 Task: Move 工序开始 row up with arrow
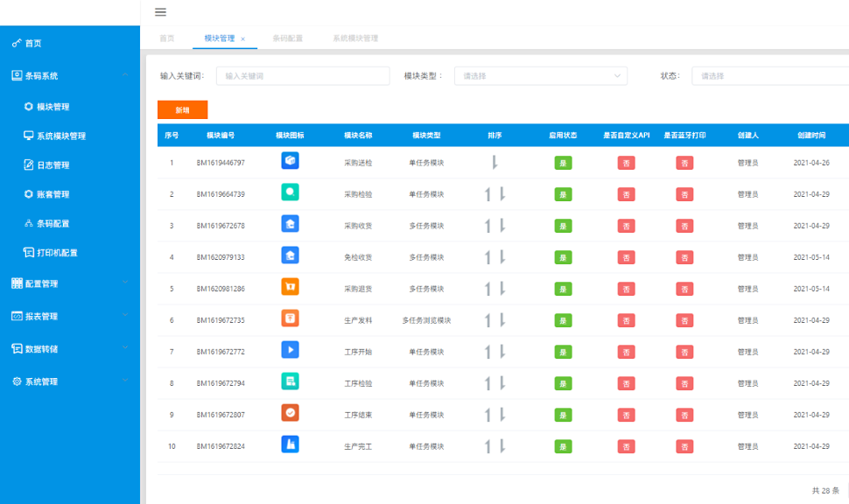(488, 352)
